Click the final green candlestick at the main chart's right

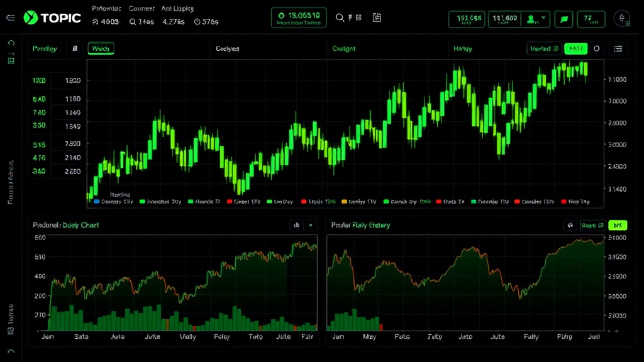586,69
